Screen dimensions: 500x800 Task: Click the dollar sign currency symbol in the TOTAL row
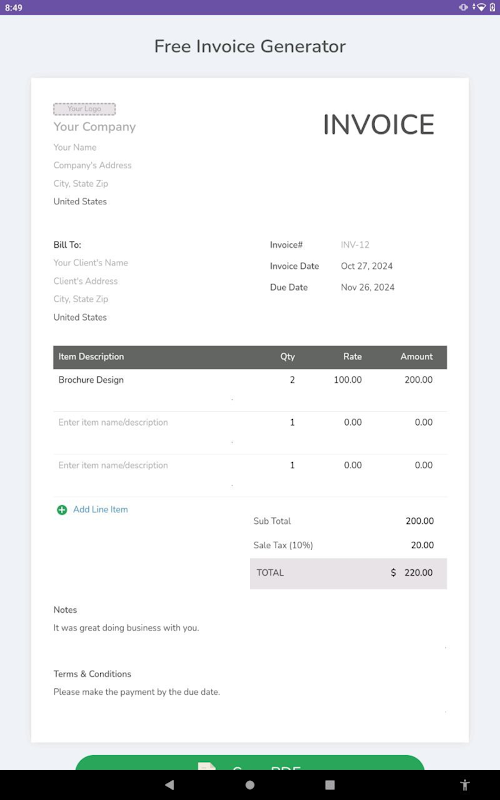point(393,572)
